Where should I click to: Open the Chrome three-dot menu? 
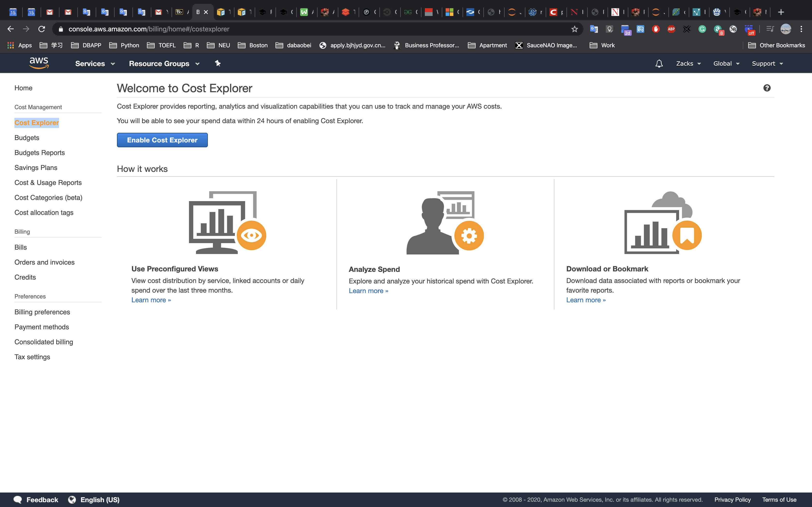[x=801, y=29]
